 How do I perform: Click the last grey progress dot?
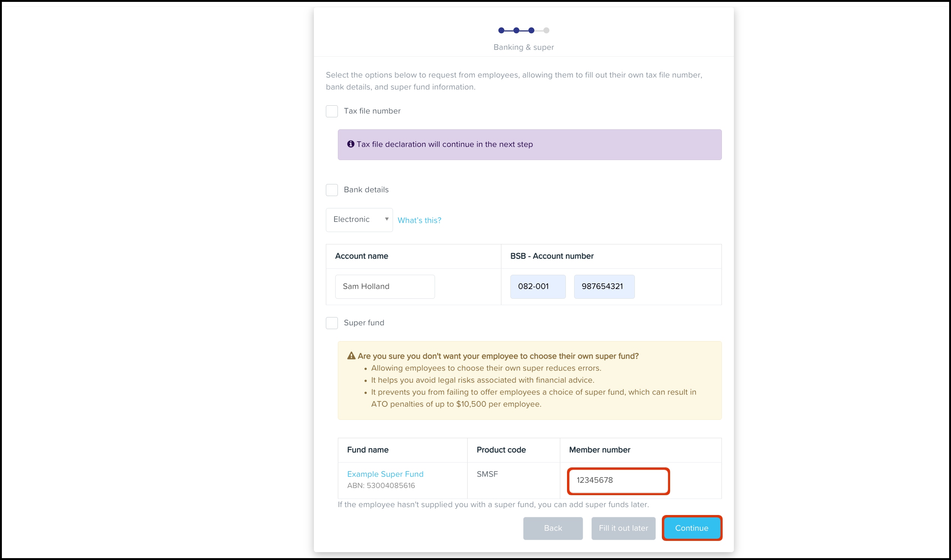click(x=546, y=31)
